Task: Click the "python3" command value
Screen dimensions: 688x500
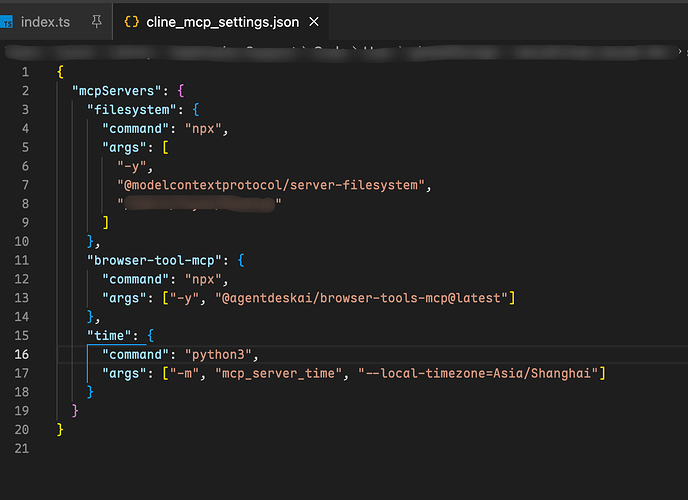Action: 218,354
